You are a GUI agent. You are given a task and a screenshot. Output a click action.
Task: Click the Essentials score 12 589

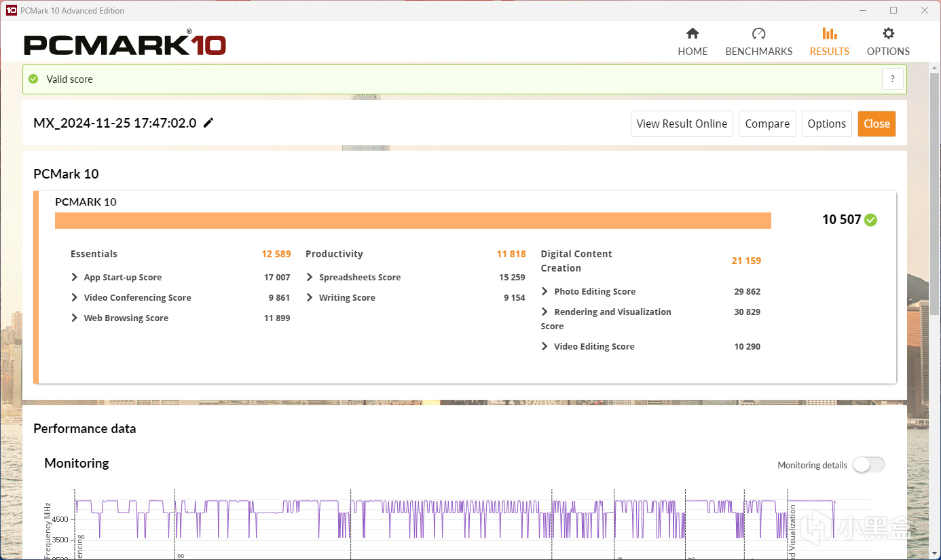click(276, 254)
